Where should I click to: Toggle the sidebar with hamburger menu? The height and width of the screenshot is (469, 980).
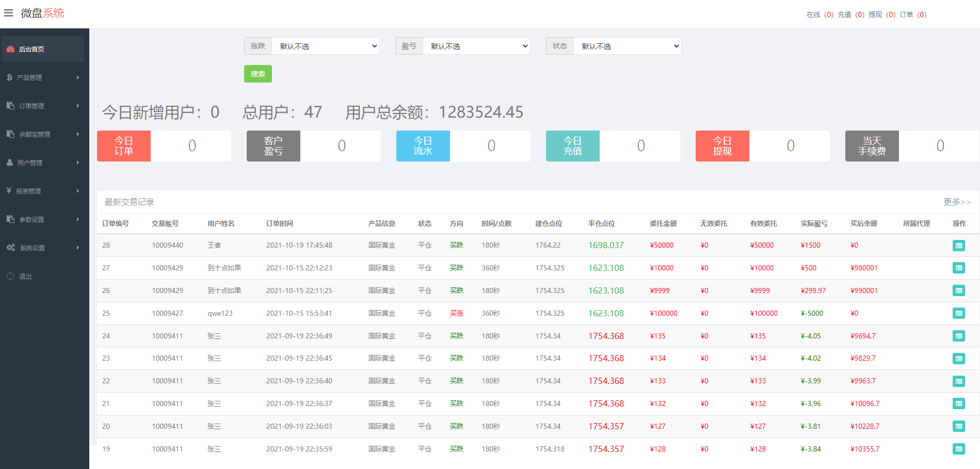8,13
